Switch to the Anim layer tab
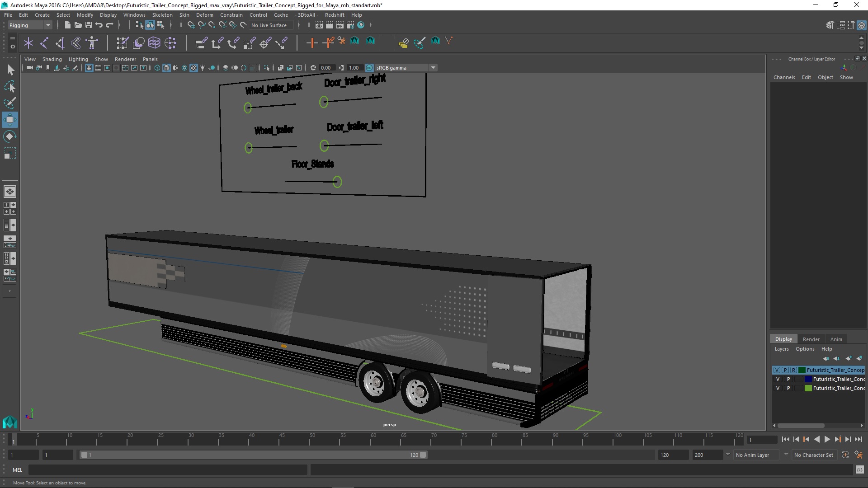This screenshot has height=488, width=868. 836,339
